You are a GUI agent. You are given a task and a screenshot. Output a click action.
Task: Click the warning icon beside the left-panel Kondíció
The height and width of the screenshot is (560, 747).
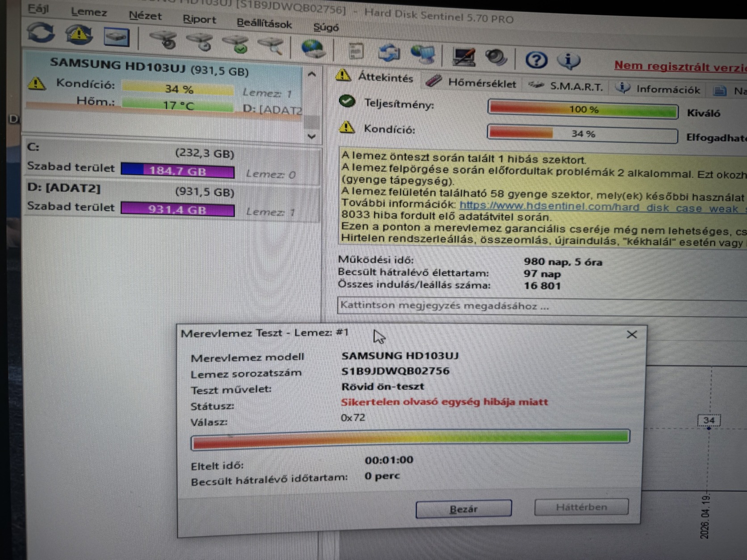coord(37,84)
